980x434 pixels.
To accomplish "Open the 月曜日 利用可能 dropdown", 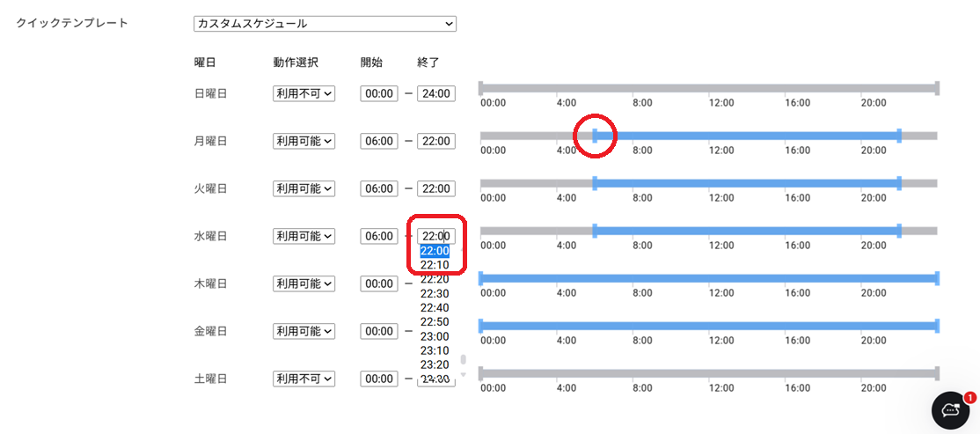I will (304, 141).
